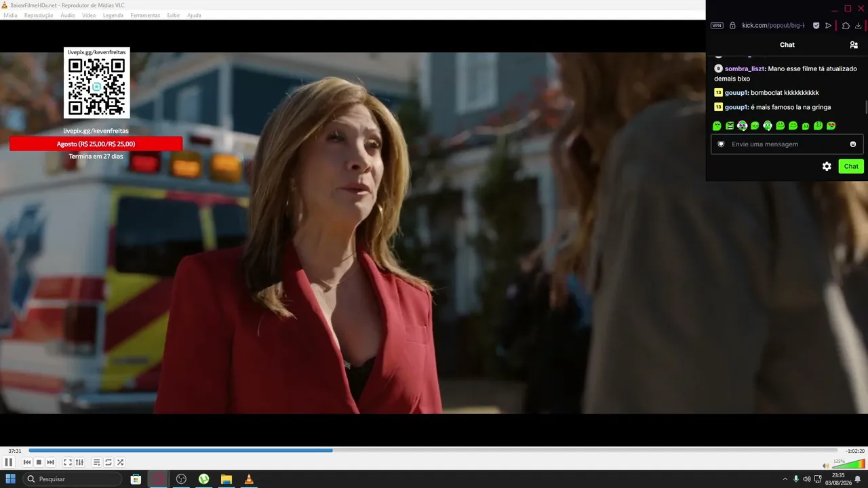Viewport: 868px width, 488px height.
Task: Switch to Opera browser on taskbar
Action: [x=159, y=479]
